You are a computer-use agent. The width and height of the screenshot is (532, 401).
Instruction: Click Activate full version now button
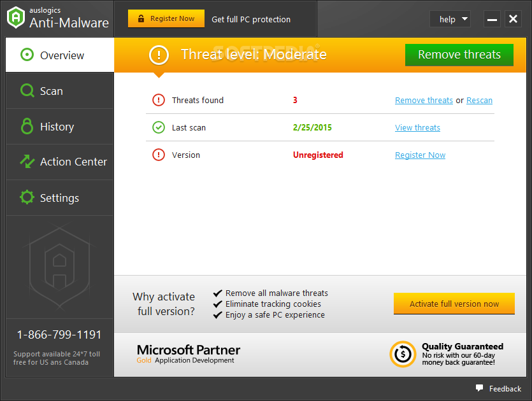point(454,304)
